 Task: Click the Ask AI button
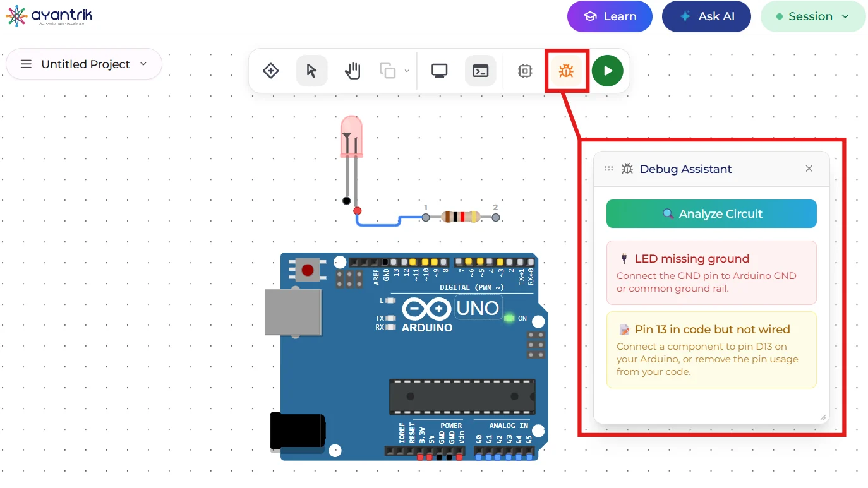point(706,16)
